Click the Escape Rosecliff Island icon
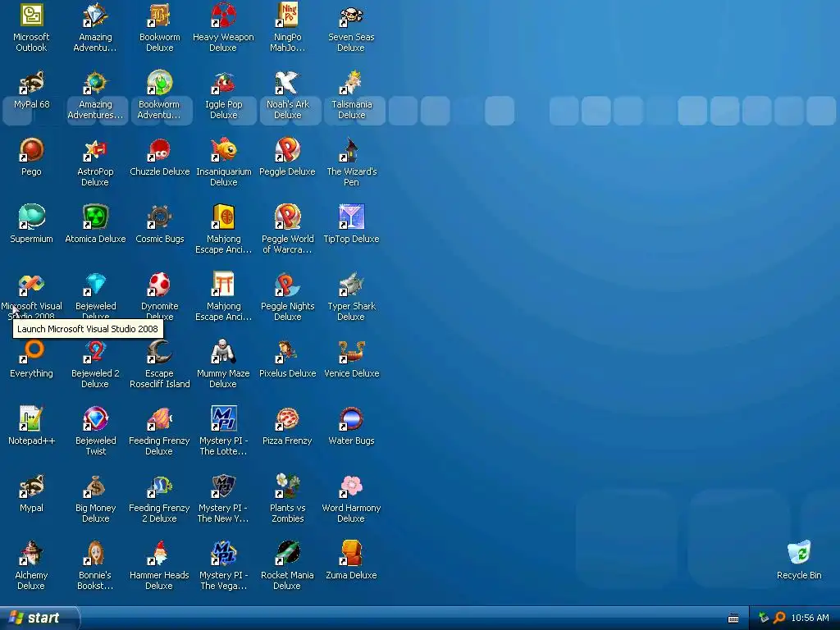 (160, 352)
